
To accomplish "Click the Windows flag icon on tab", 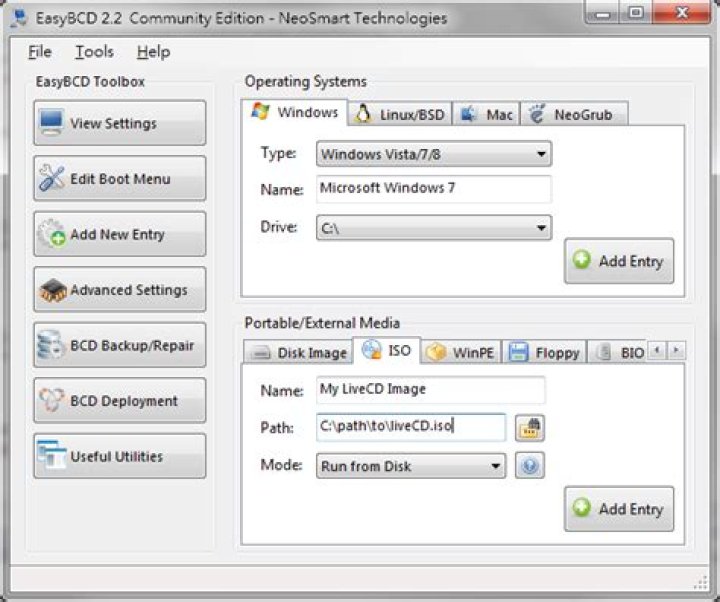I will click(x=260, y=112).
